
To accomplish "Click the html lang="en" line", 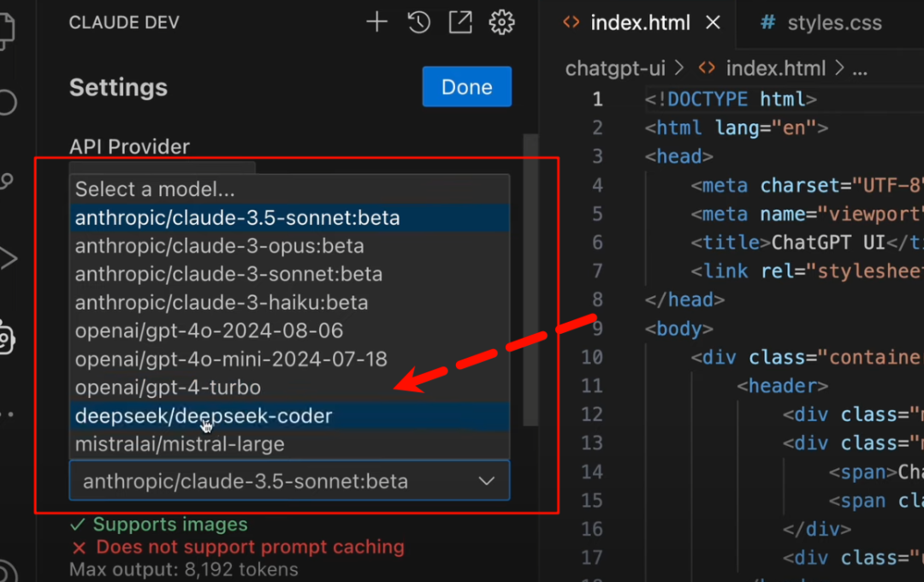I will click(737, 128).
